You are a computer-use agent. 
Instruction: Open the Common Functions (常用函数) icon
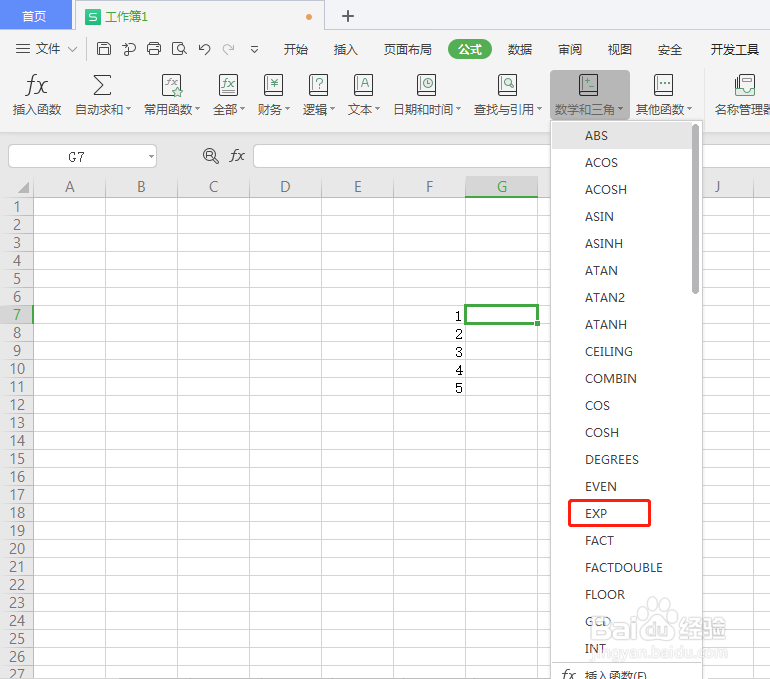[172, 85]
